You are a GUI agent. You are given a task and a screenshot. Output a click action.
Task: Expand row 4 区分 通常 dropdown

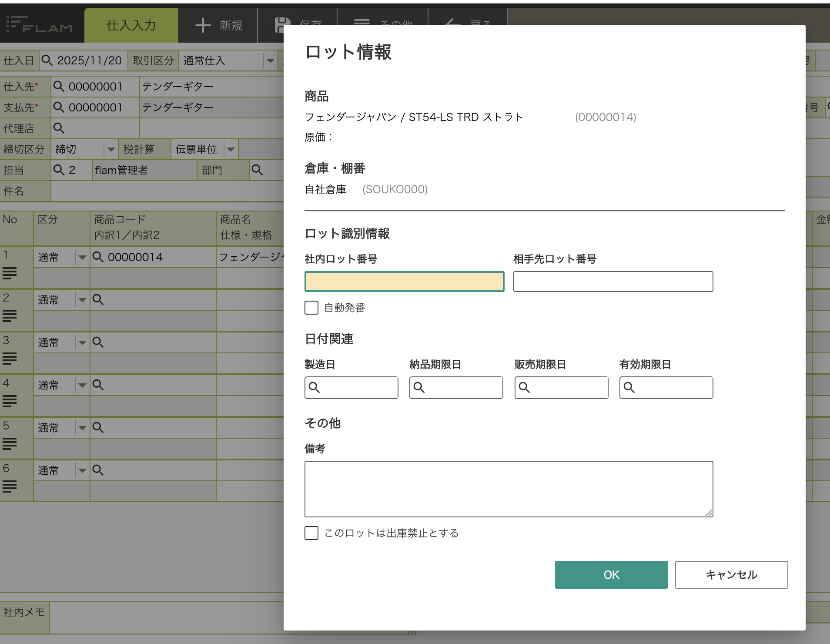82,385
